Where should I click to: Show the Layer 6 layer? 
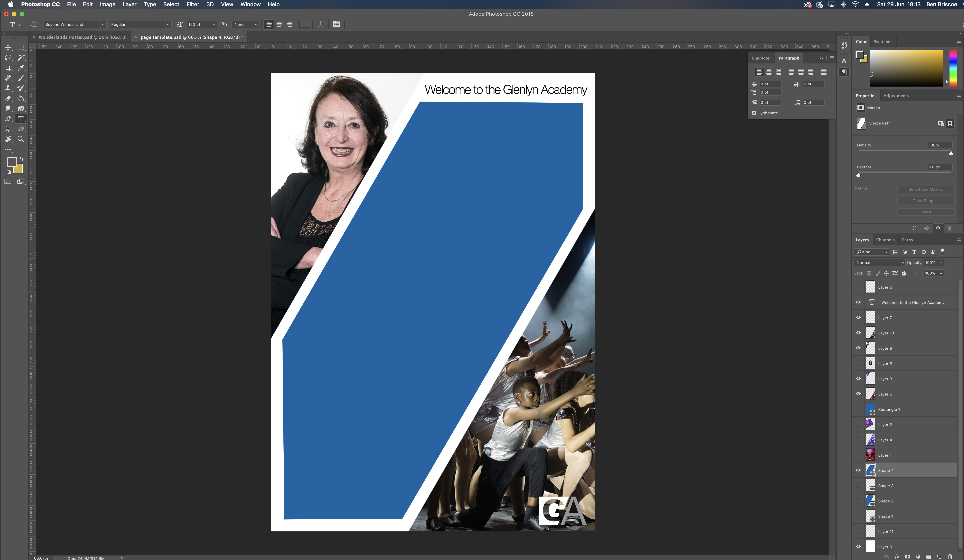tap(858, 287)
